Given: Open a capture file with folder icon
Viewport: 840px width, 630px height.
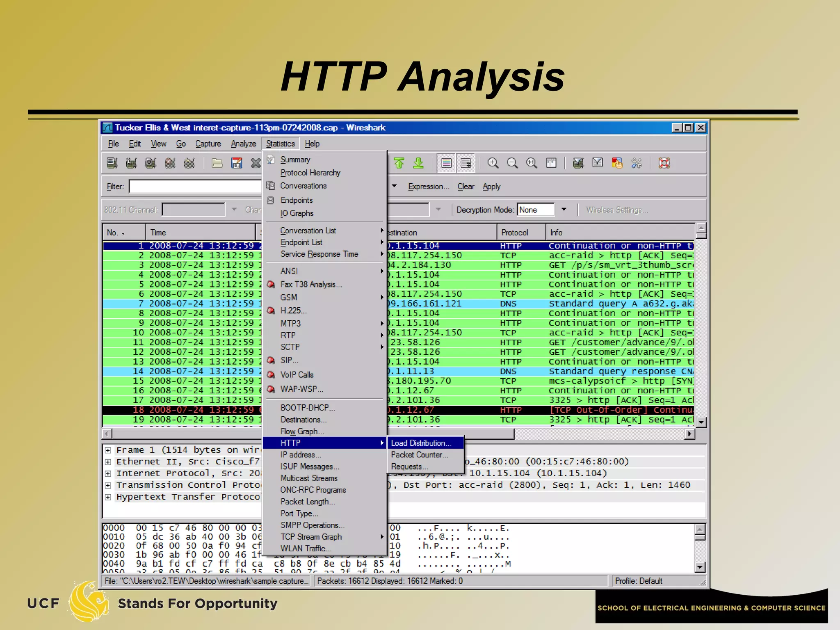Looking at the screenshot, I should [217, 163].
